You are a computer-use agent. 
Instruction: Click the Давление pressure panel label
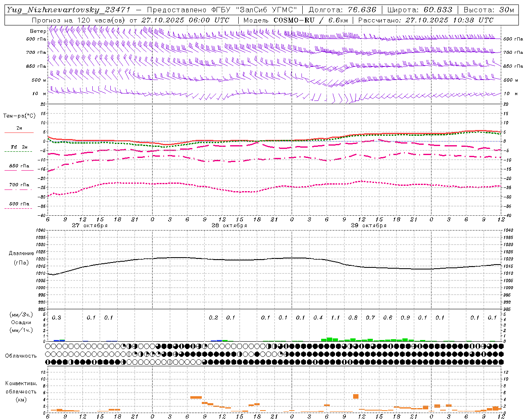tap(21, 253)
